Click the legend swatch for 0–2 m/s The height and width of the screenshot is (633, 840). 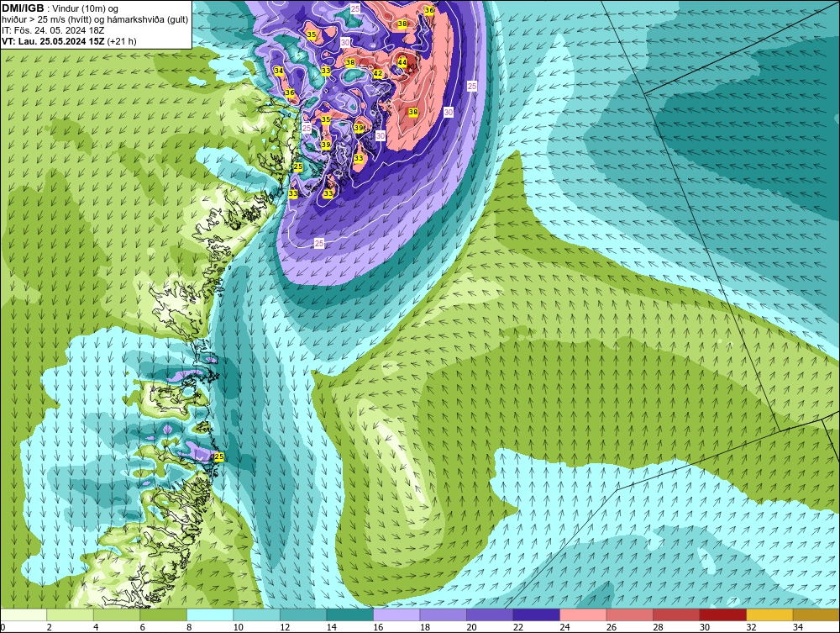(x=24, y=615)
